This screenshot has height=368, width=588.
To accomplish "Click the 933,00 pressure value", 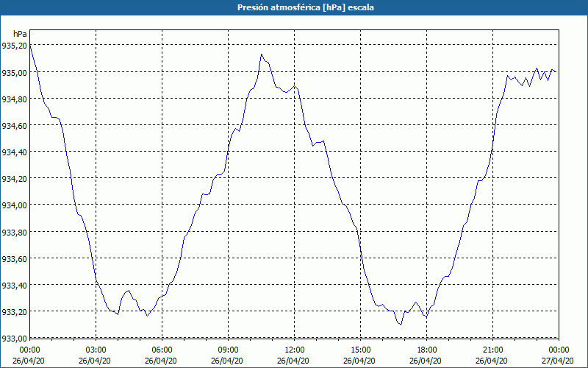I will 15,338.
